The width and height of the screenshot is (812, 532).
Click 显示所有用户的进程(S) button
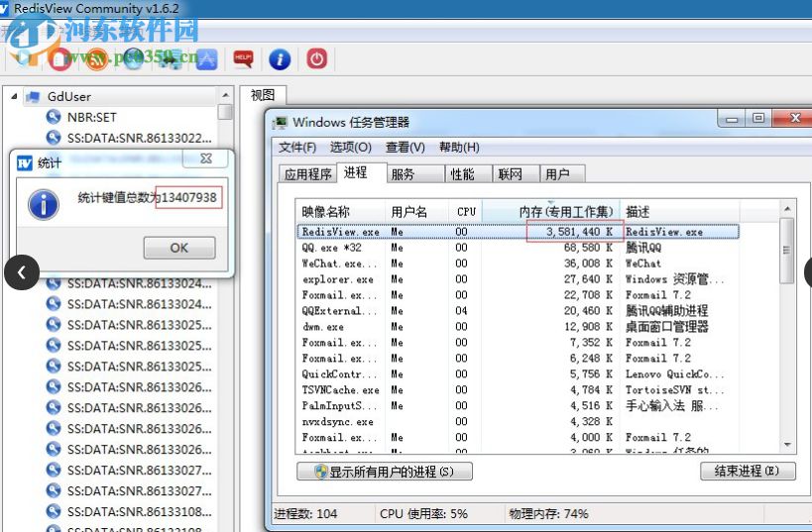point(385,472)
